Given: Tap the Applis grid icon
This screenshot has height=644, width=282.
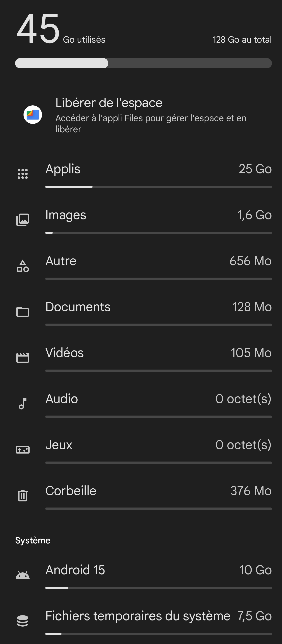Looking at the screenshot, I should coord(23,174).
